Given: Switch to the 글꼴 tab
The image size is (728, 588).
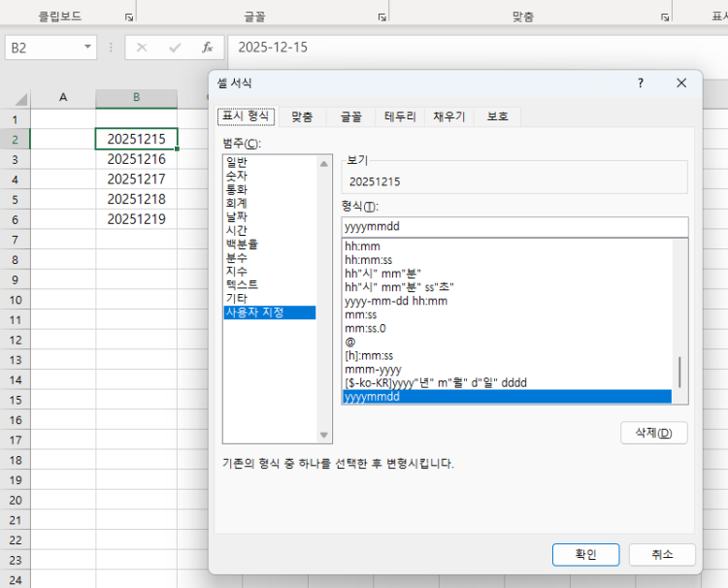Looking at the screenshot, I should coord(351,116).
